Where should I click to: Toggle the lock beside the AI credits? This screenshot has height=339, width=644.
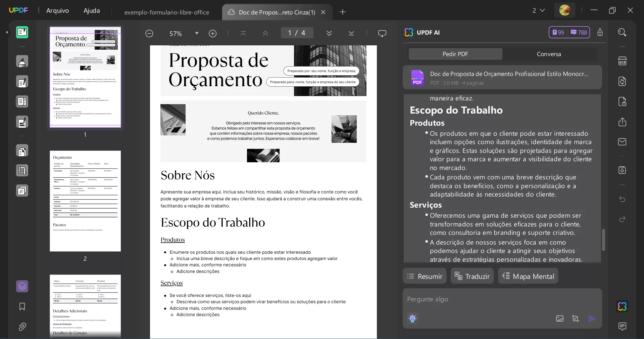[600, 32]
